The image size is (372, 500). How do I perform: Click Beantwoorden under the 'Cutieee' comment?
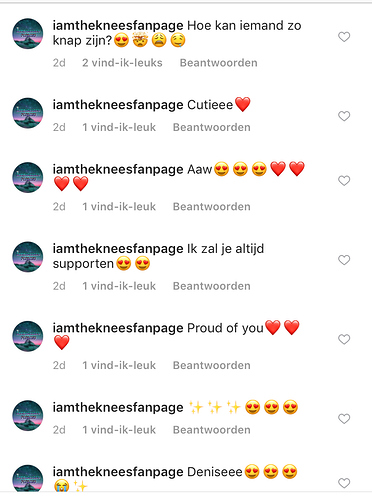pyautogui.click(x=212, y=127)
